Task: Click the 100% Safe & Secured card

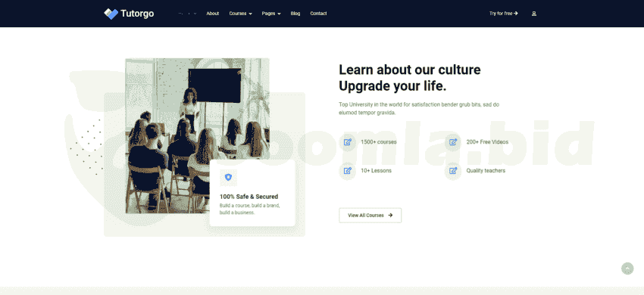Action: pos(252,193)
